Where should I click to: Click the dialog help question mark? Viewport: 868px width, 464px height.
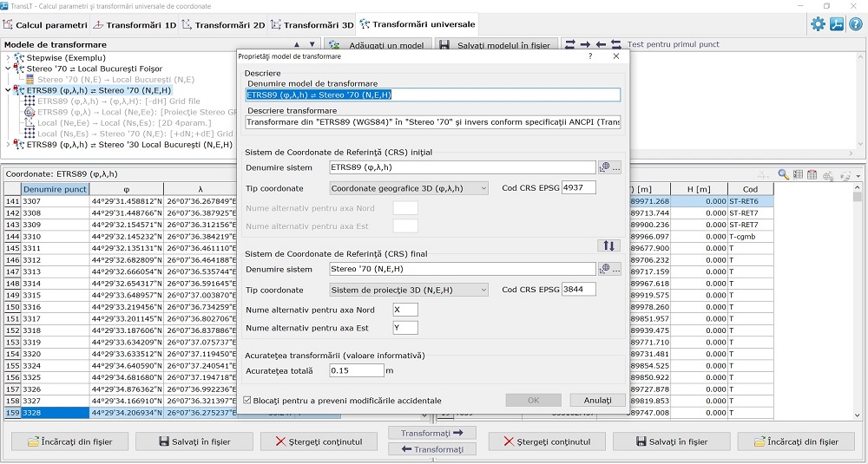click(x=590, y=56)
